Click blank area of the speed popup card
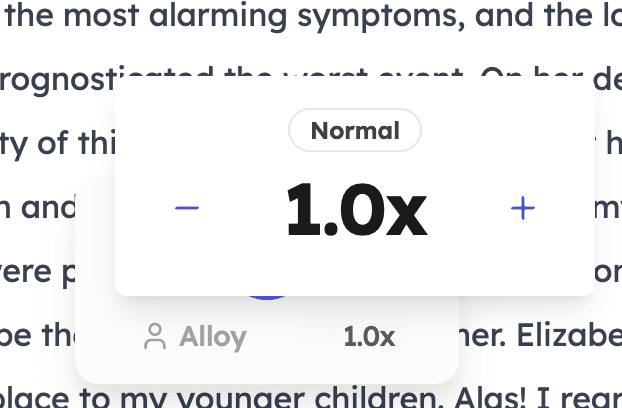This screenshot has width=622, height=408. [355, 266]
